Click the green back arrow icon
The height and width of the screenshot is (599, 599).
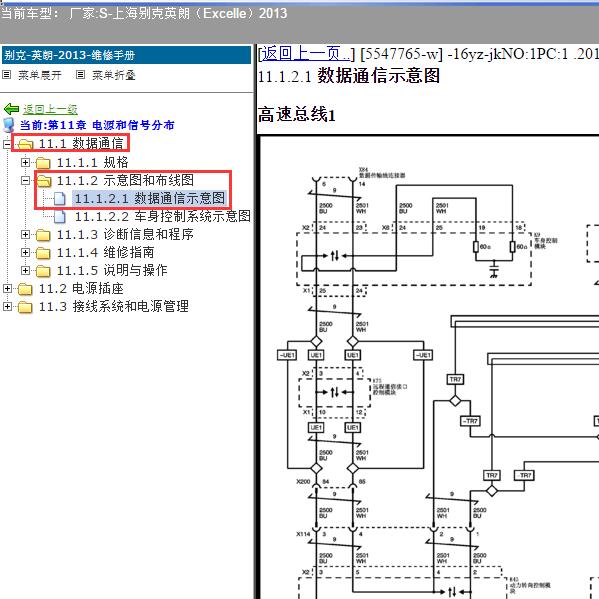(x=11, y=109)
